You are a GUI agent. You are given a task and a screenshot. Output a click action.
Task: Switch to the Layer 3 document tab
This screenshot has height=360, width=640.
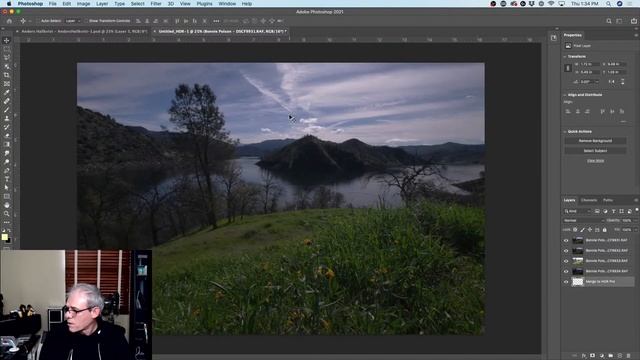tap(84, 31)
